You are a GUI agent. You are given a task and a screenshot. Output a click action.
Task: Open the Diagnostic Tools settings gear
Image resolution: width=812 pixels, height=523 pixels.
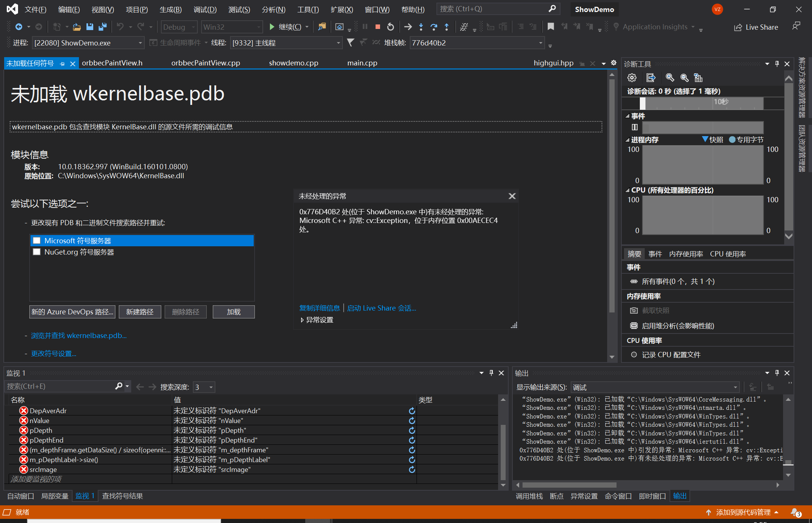632,77
